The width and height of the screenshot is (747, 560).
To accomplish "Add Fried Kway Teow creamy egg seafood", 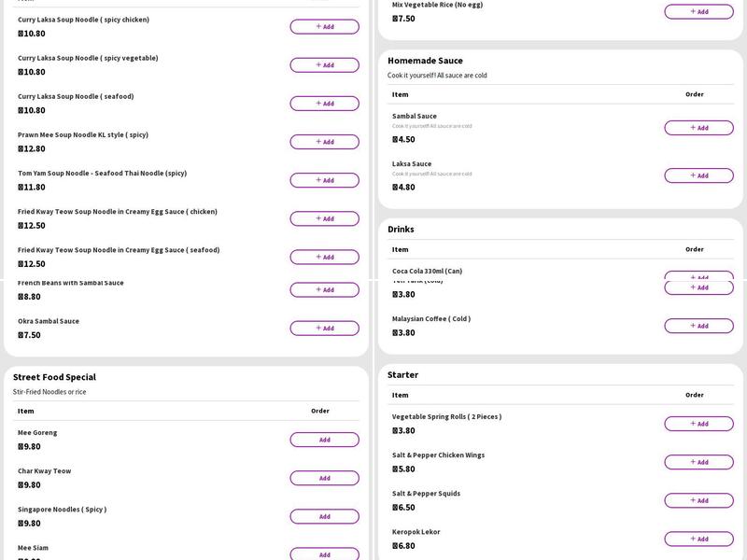I will pyautogui.click(x=324, y=257).
